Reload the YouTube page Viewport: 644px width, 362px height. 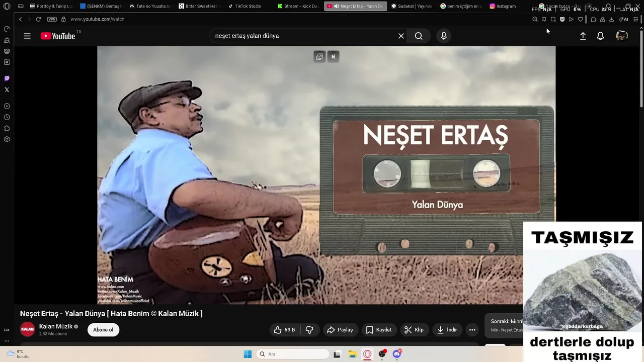pos(38,19)
